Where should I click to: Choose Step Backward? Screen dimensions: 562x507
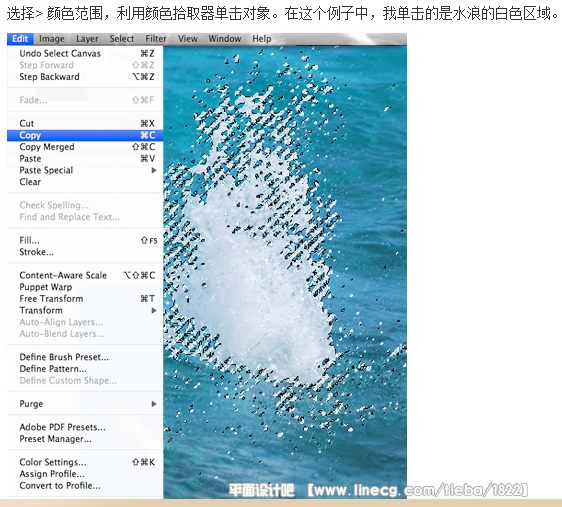pyautogui.click(x=85, y=77)
